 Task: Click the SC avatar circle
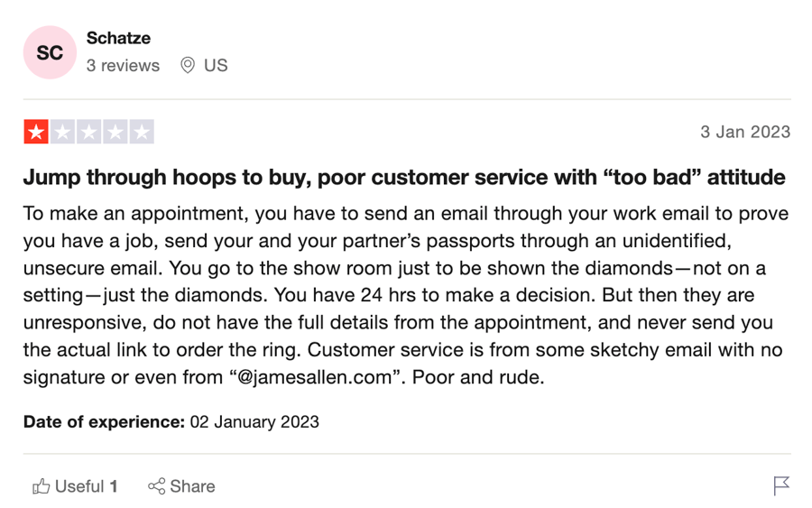[x=50, y=52]
